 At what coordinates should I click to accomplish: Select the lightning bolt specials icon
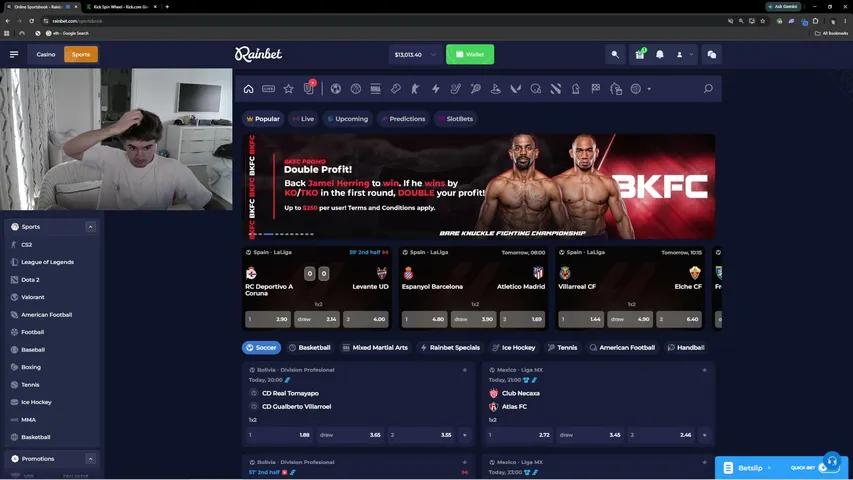[436, 89]
